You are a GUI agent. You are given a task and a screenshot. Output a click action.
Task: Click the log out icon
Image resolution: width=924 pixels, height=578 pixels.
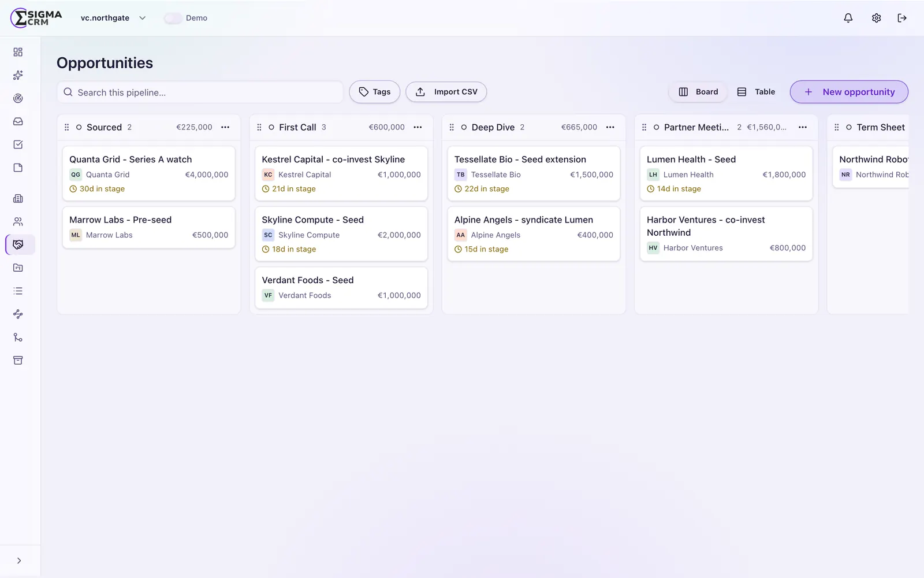[x=902, y=18]
